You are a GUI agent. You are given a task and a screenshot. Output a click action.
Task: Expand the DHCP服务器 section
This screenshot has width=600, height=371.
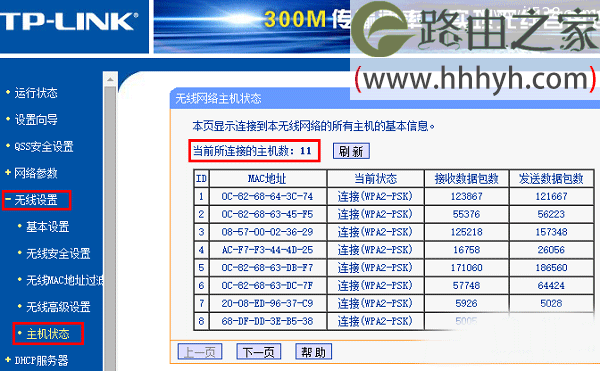[x=41, y=360]
